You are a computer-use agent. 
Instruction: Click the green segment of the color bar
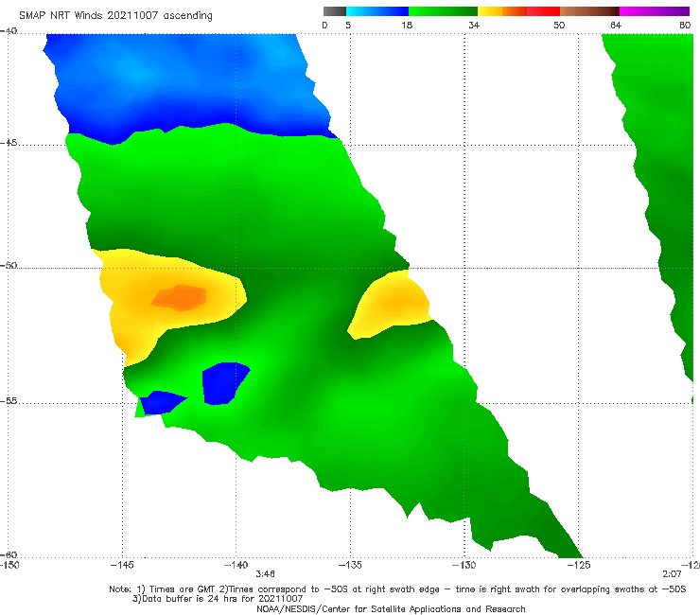pyautogui.click(x=443, y=11)
